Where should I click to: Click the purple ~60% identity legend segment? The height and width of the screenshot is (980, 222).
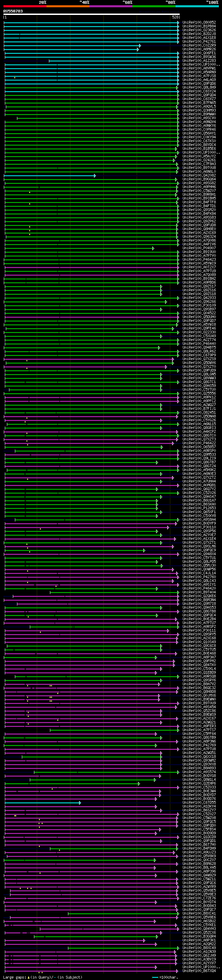click(111, 6)
